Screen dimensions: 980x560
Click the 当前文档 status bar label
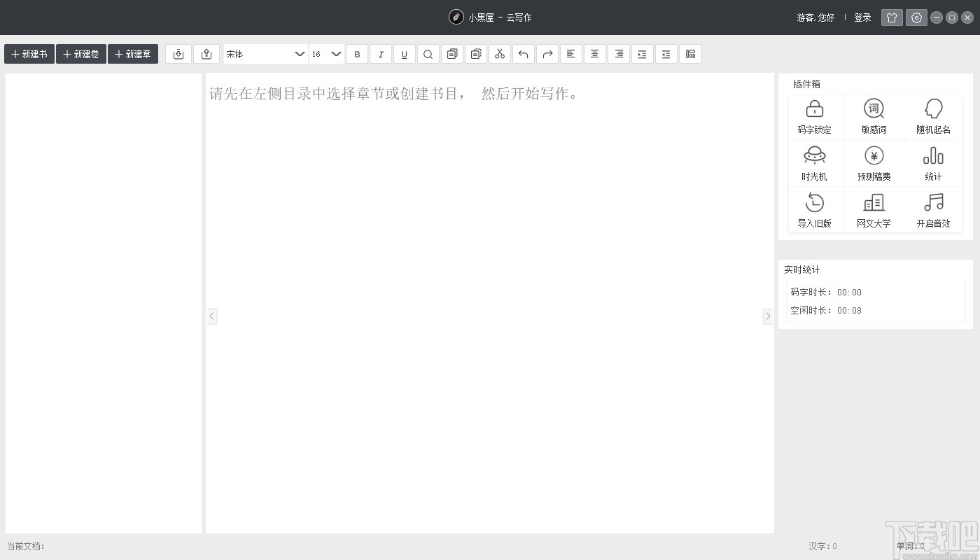pyautogui.click(x=26, y=546)
